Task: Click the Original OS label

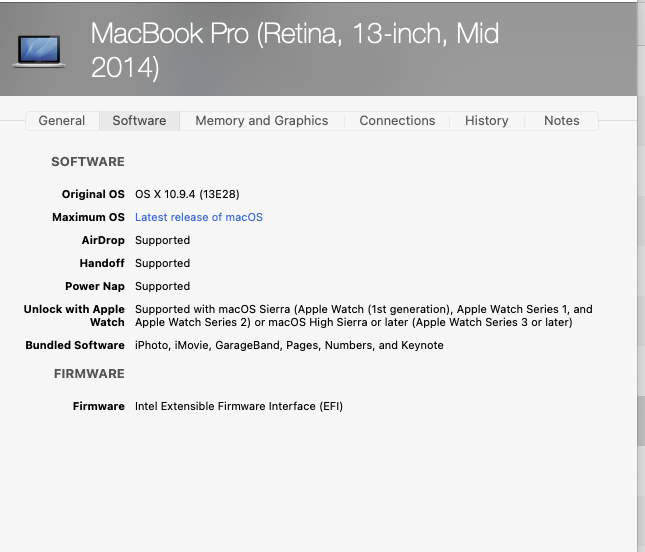Action: coord(93,194)
